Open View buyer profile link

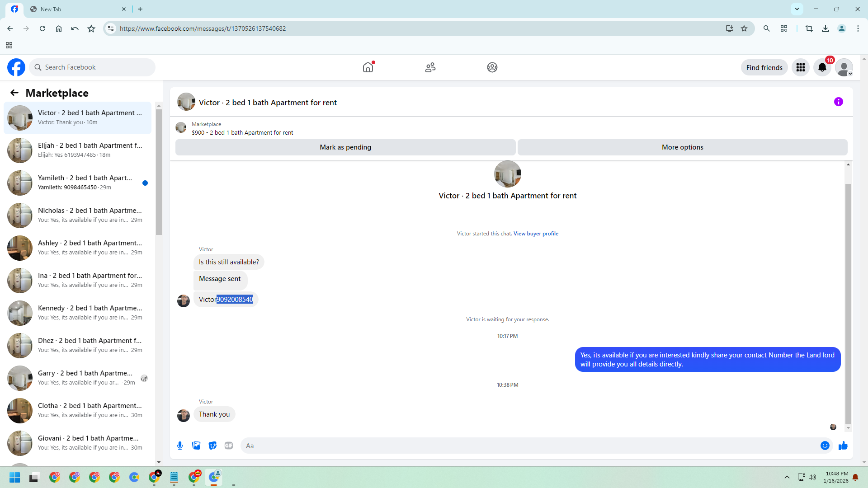(x=535, y=234)
